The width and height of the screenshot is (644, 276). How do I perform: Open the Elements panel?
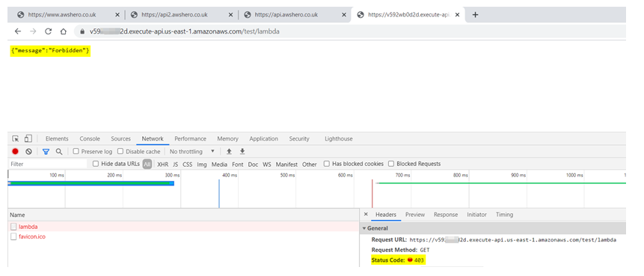pos(57,139)
